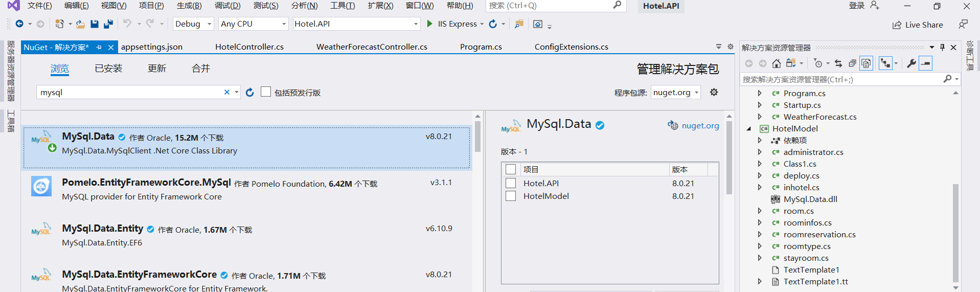The height and width of the screenshot is (292, 980).
Task: Click the account sign-in person icon
Action: click(x=875, y=5)
